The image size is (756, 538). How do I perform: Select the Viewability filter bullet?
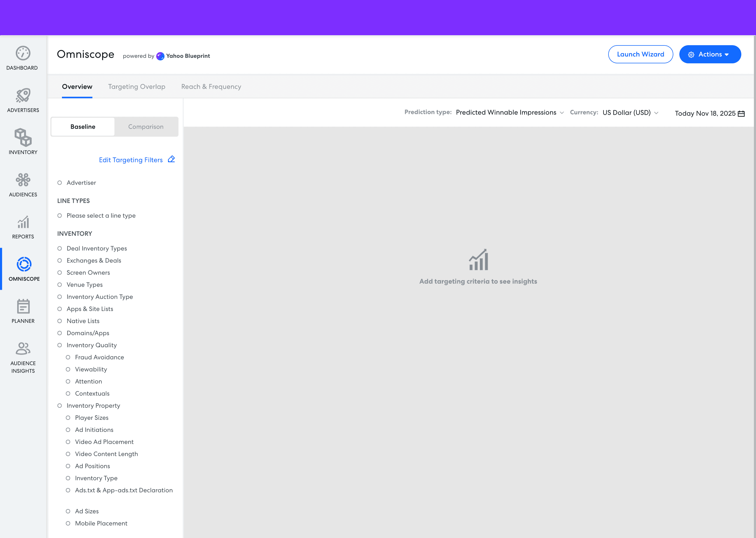coord(68,369)
